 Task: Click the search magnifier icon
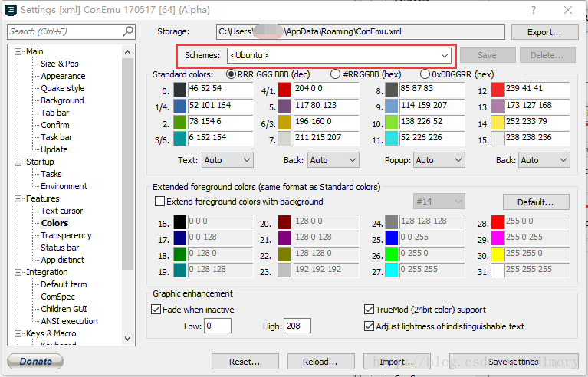tap(128, 31)
